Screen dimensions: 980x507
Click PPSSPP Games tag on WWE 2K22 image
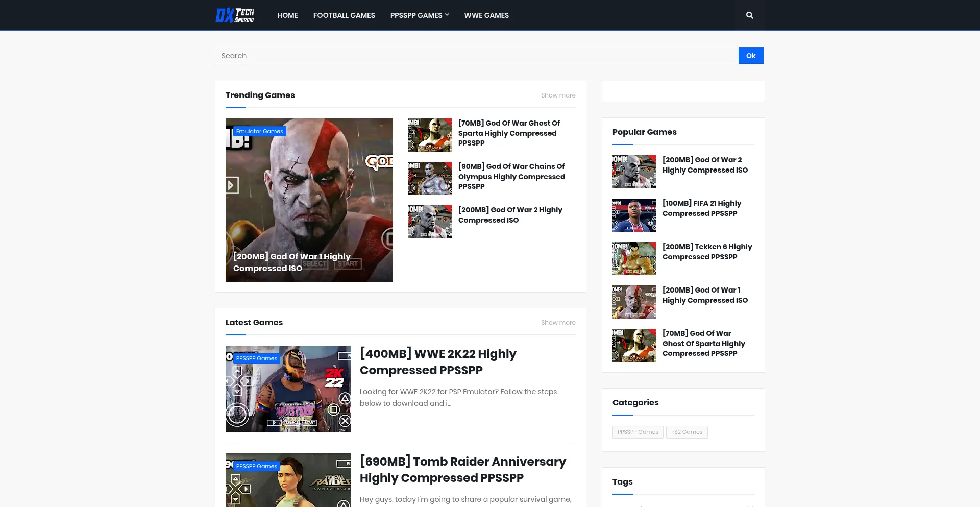256,358
